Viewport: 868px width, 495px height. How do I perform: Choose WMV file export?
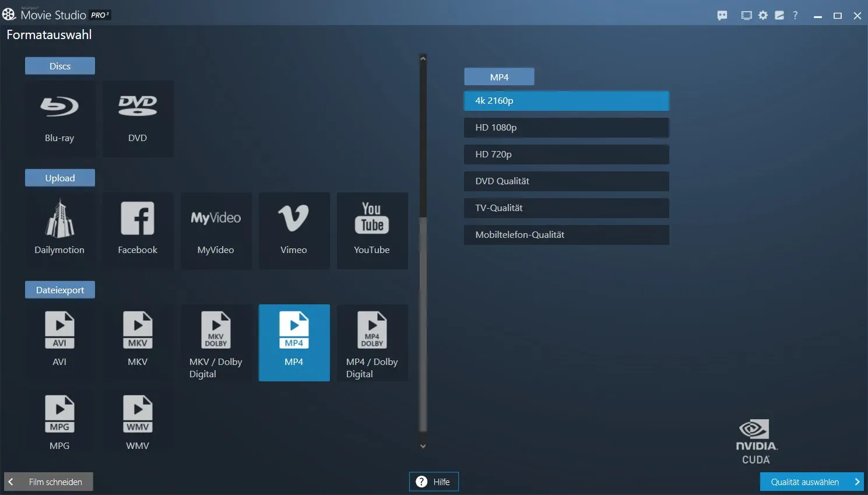pyautogui.click(x=138, y=422)
